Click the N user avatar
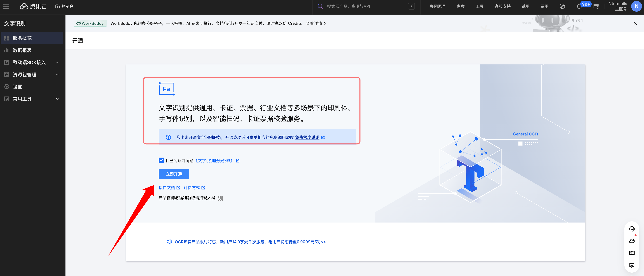644x276 pixels. tap(636, 6)
